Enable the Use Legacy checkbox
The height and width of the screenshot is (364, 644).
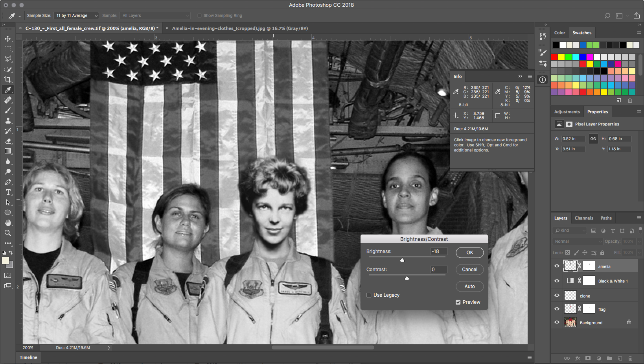pyautogui.click(x=369, y=295)
